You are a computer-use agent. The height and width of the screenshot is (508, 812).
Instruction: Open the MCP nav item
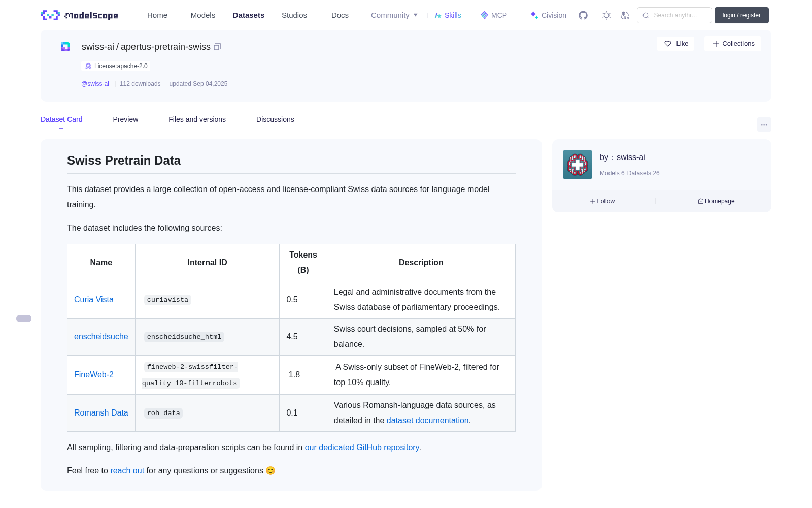(493, 15)
